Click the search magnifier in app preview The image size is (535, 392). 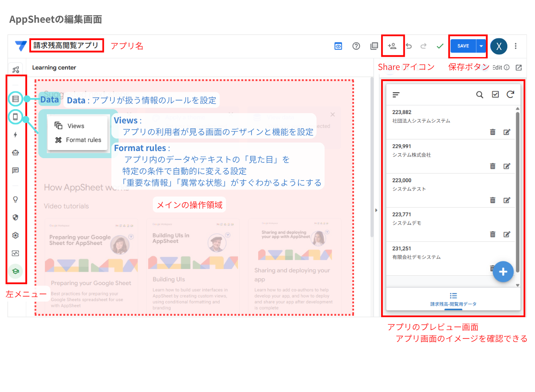pyautogui.click(x=480, y=94)
